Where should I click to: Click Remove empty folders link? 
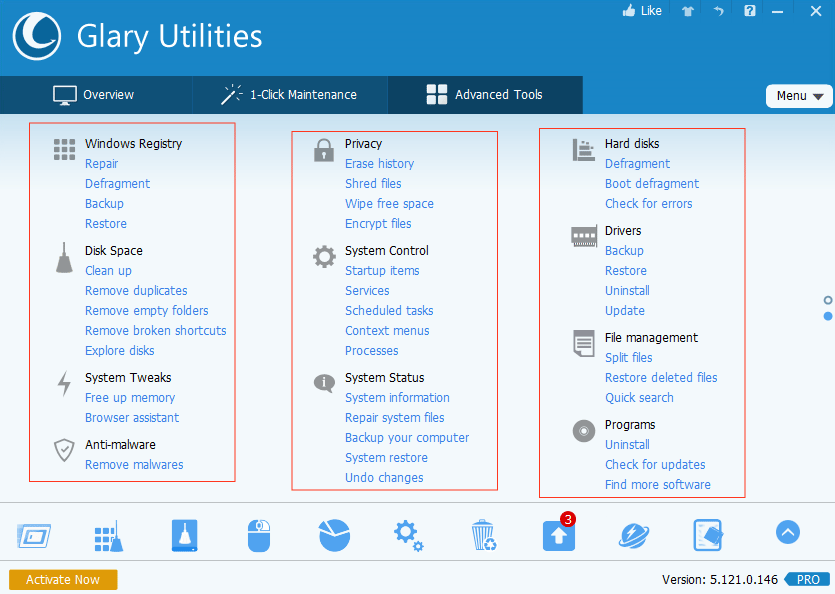[x=146, y=311]
